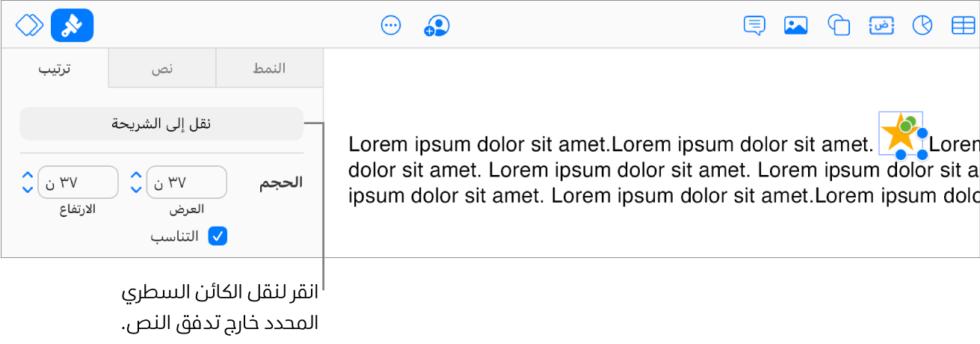Image resolution: width=980 pixels, height=344 pixels.
Task: Switch to the ترتيب tab
Action: coord(55,69)
